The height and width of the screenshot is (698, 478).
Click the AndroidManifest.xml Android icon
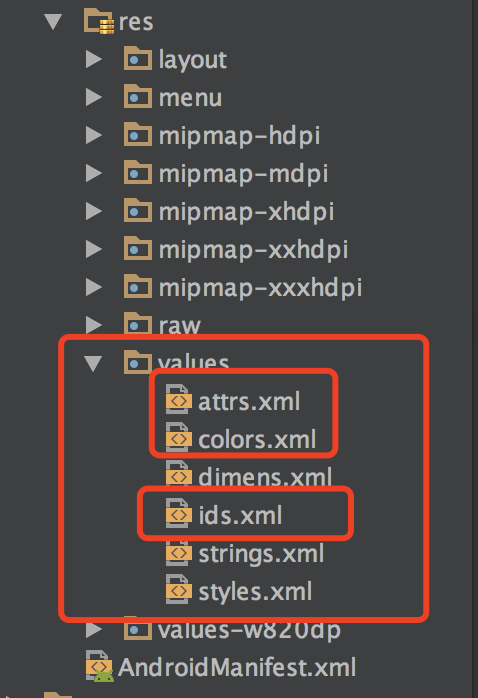(100, 666)
